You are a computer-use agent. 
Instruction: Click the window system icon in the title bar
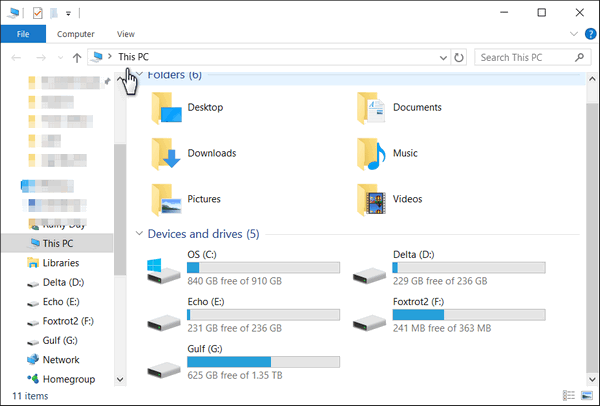13,13
